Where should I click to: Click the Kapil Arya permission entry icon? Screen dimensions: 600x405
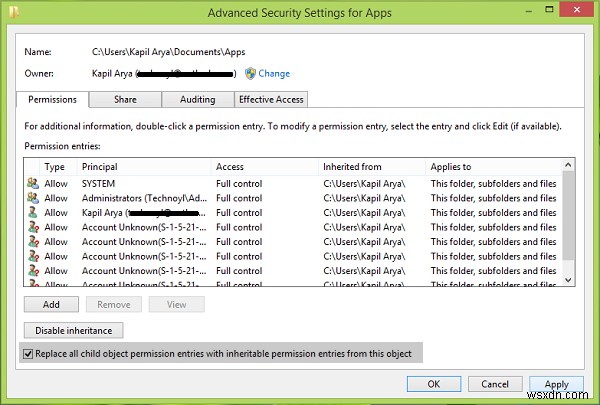click(33, 213)
